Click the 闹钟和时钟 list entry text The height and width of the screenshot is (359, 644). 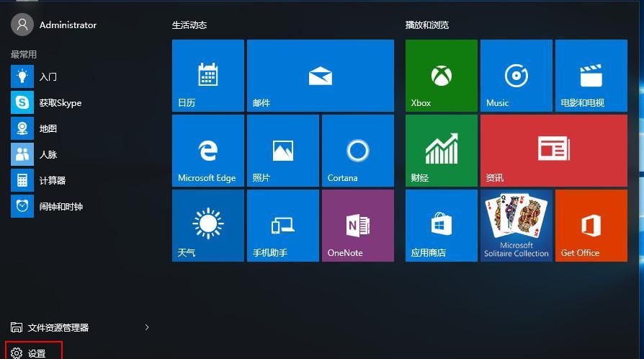point(61,206)
